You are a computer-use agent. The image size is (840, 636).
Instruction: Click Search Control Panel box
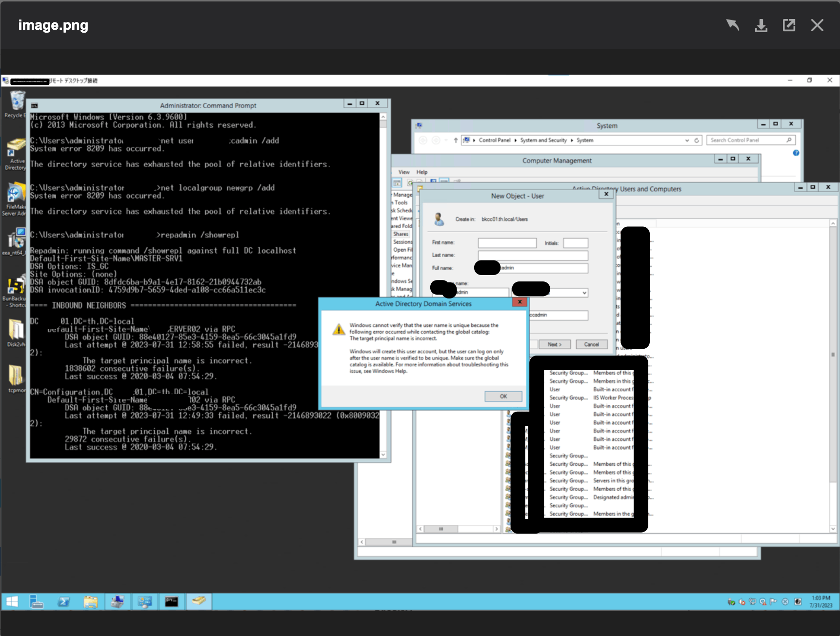(x=751, y=140)
